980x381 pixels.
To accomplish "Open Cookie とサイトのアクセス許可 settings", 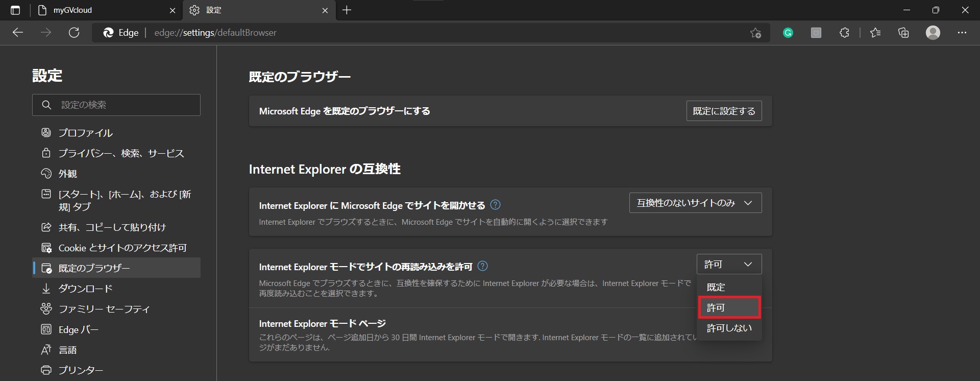I will (x=116, y=248).
